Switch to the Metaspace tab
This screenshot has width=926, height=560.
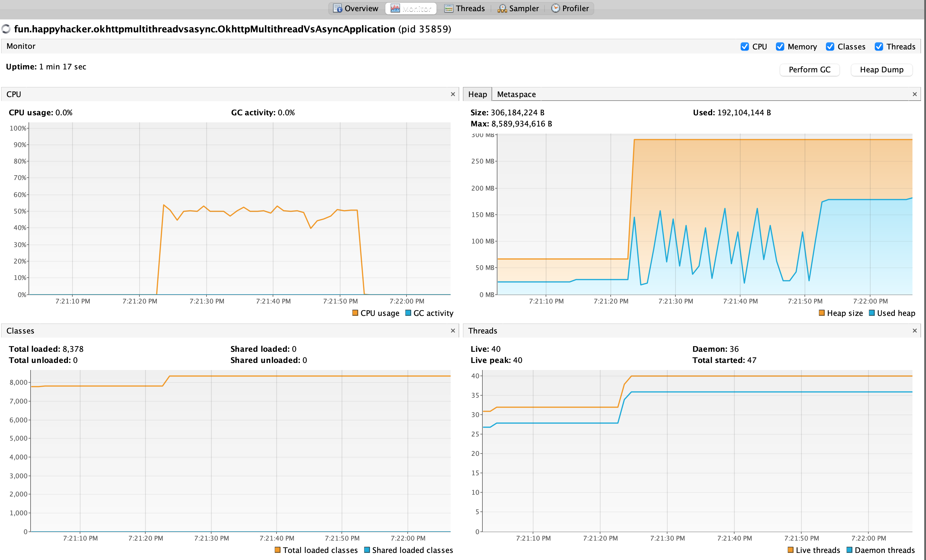516,94
